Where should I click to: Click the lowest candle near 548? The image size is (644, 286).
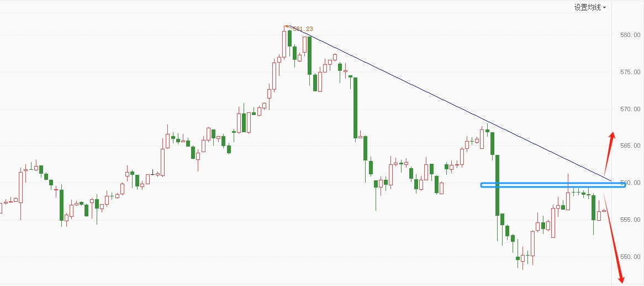(522, 258)
